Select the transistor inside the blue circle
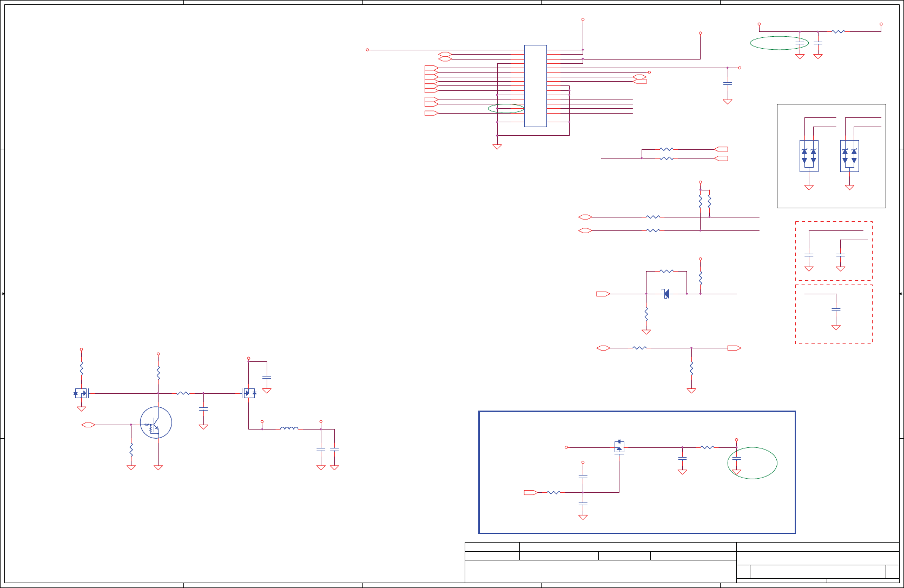The height and width of the screenshot is (588, 904). (156, 423)
